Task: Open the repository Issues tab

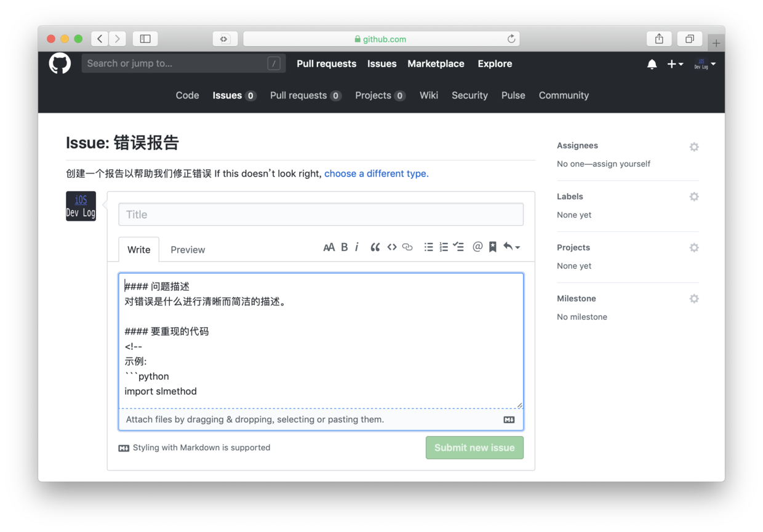Action: [x=234, y=95]
